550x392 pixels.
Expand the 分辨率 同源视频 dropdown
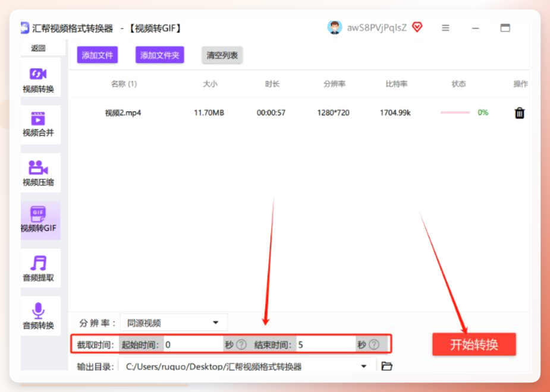[174, 323]
